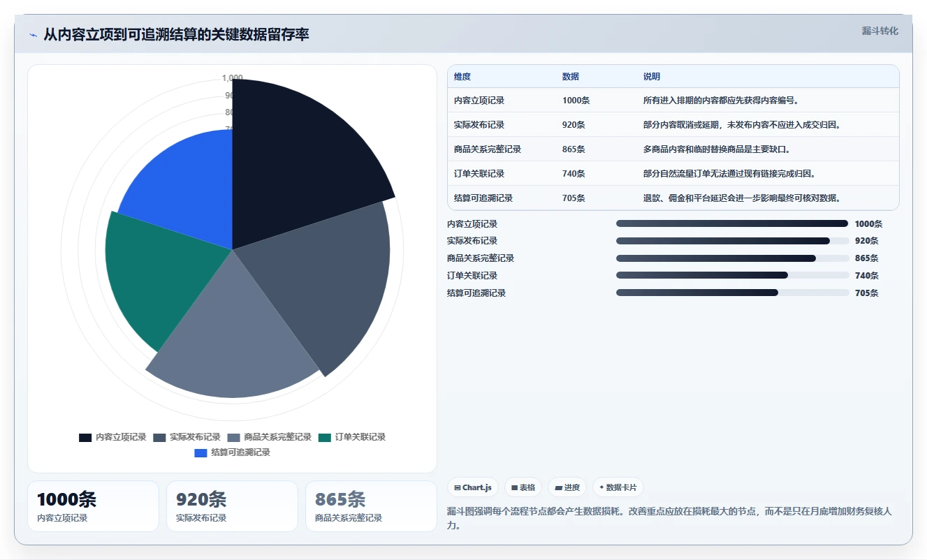This screenshot has width=927, height=560.
Task: Click the 说明 column header
Action: (x=652, y=77)
